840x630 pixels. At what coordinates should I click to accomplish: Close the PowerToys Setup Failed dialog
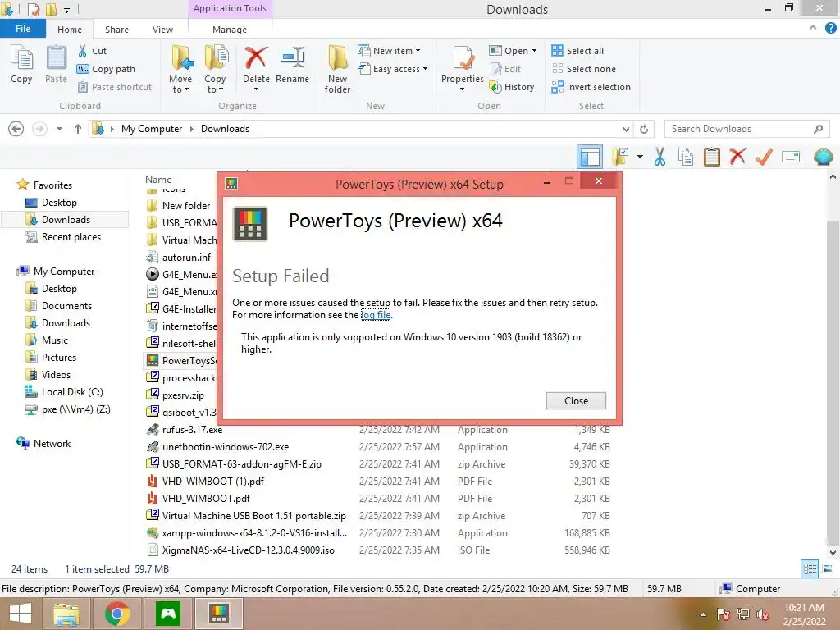point(576,400)
